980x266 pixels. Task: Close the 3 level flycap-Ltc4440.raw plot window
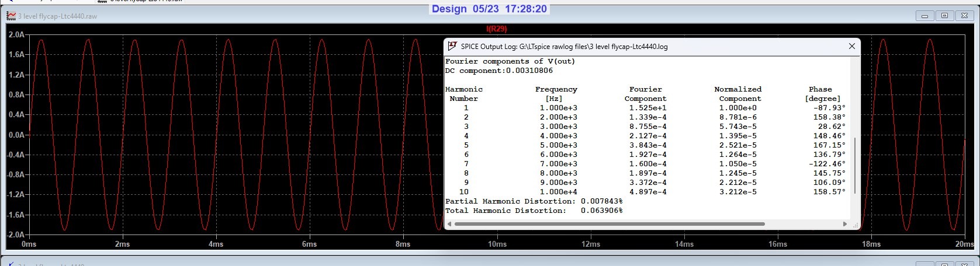pyautogui.click(x=964, y=16)
